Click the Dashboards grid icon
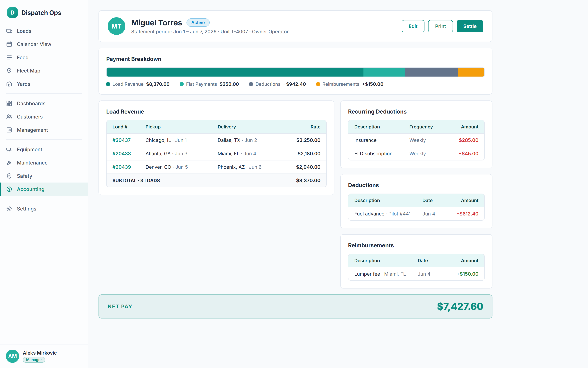This screenshot has width=588, height=368. [9, 103]
